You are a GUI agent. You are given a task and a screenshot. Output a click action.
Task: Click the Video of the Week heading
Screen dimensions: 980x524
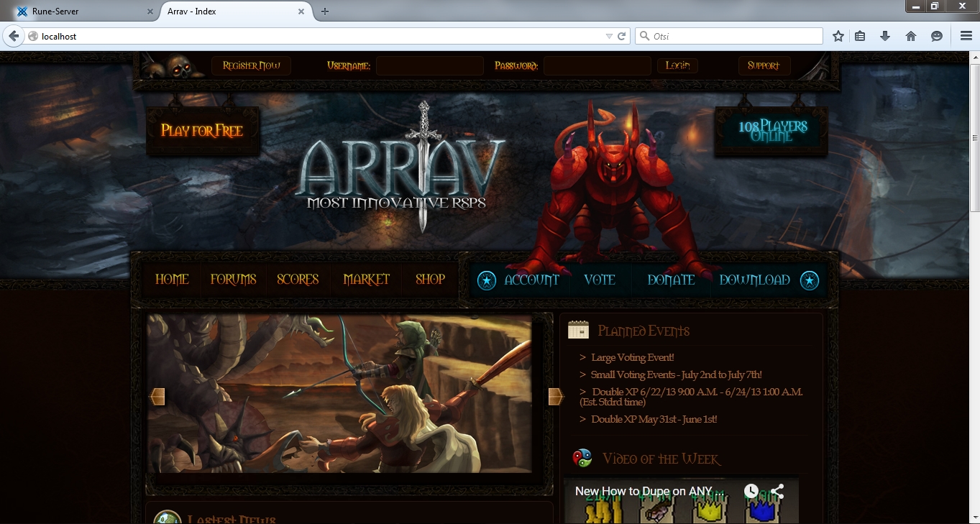661,459
